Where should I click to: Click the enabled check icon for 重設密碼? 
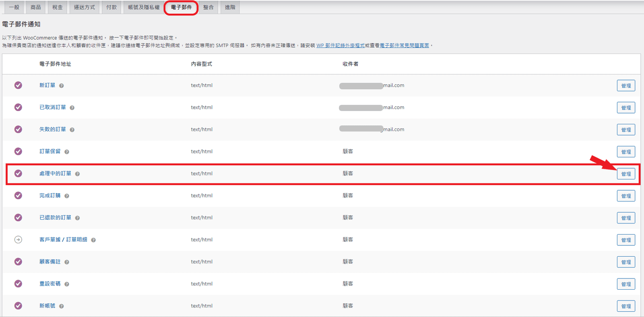tap(18, 284)
